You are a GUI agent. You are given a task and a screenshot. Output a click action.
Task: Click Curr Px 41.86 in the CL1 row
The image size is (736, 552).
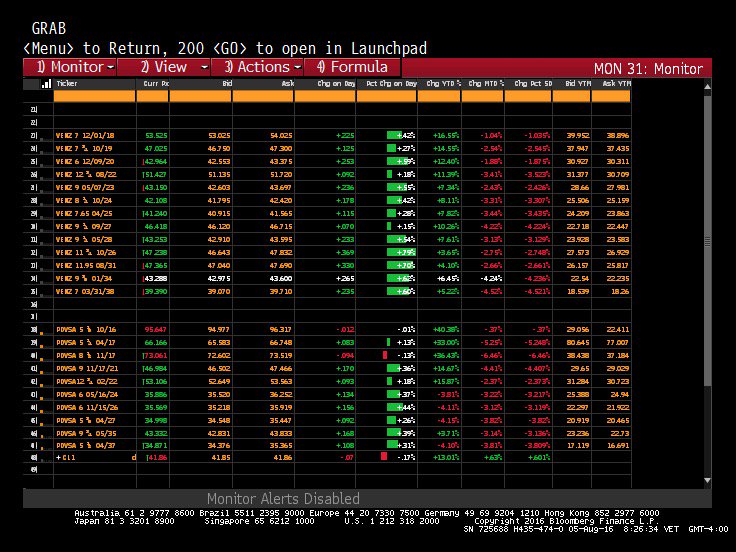click(x=157, y=457)
